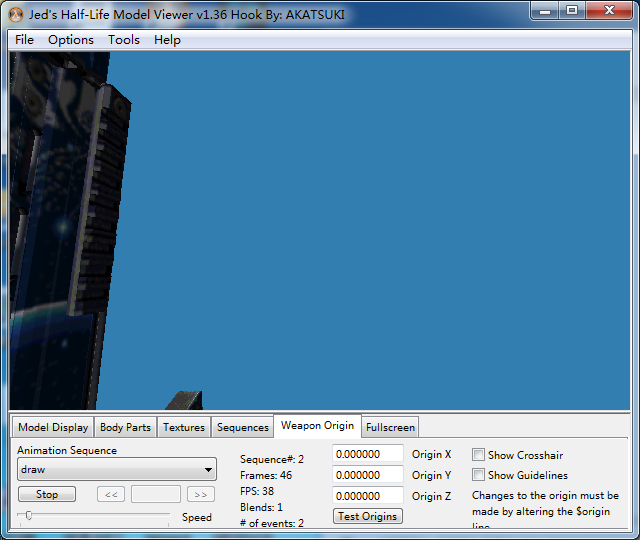Enable the Show Crosshair checkbox
This screenshot has width=640, height=540.
click(x=478, y=455)
